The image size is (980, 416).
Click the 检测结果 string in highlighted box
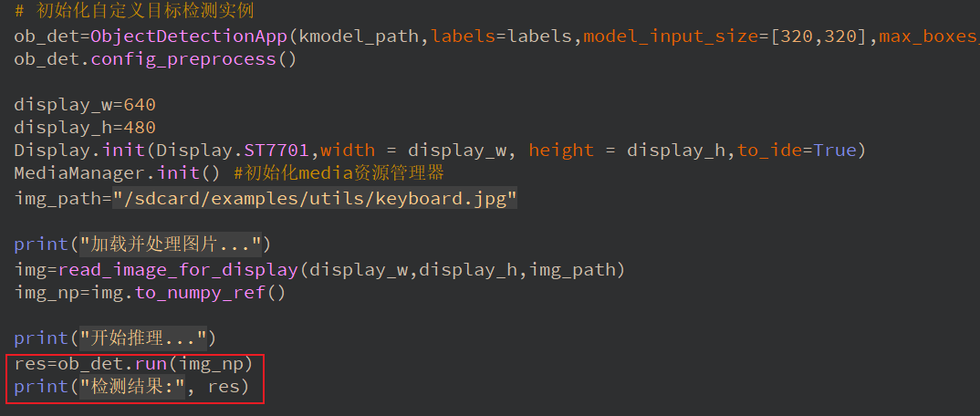pos(139,387)
